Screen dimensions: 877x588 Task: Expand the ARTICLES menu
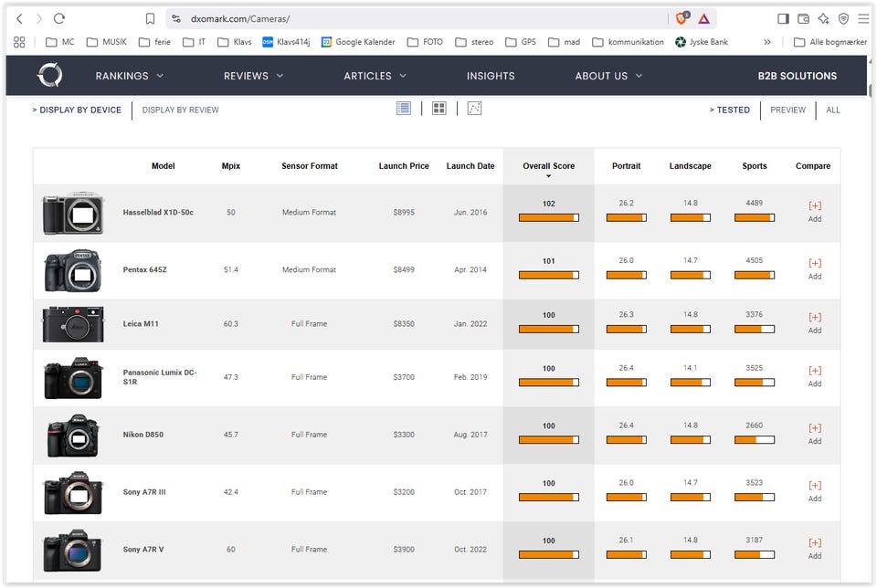pyautogui.click(x=375, y=76)
